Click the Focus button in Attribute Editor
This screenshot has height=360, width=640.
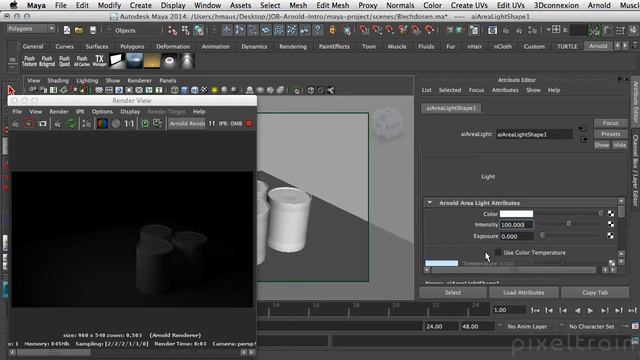610,123
